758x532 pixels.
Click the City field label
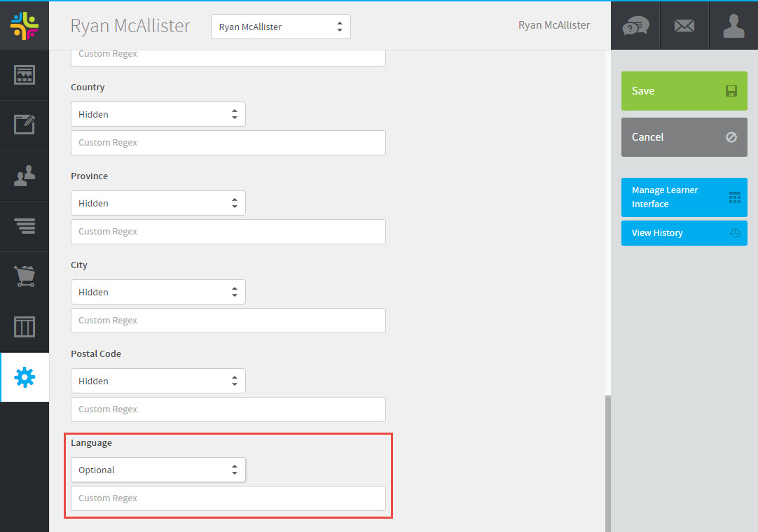coord(79,265)
